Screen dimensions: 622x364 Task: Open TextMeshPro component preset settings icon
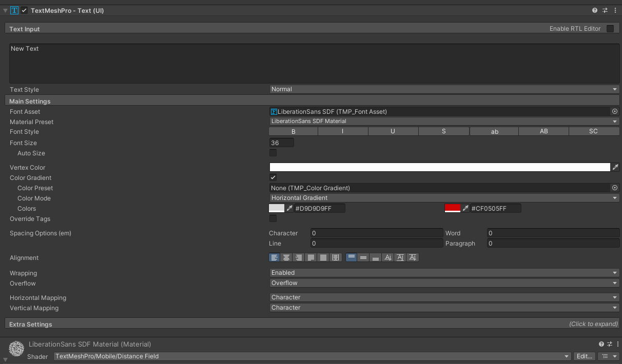605,10
